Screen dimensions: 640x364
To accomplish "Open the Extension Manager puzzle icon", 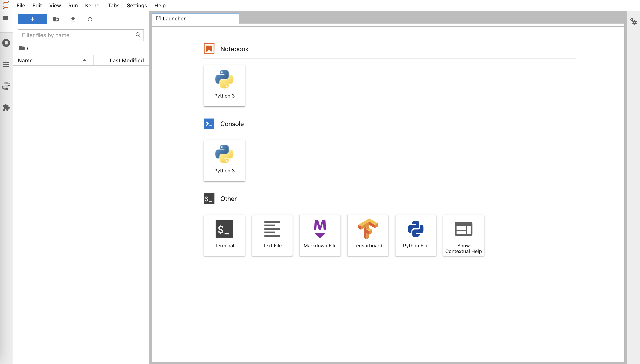I will pos(6,107).
